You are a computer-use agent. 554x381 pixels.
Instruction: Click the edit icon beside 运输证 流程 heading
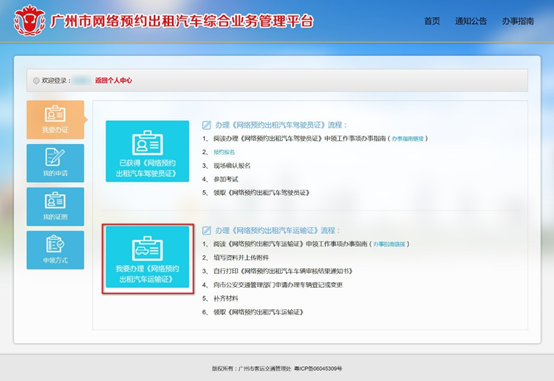pyautogui.click(x=206, y=230)
